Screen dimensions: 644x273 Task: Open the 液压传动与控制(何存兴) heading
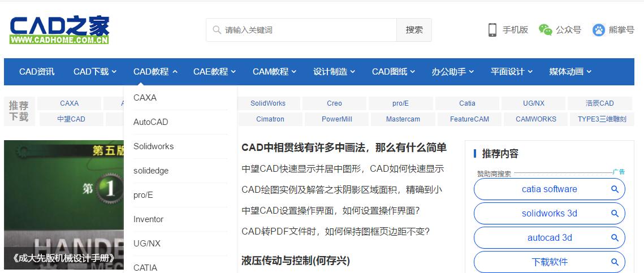click(296, 260)
